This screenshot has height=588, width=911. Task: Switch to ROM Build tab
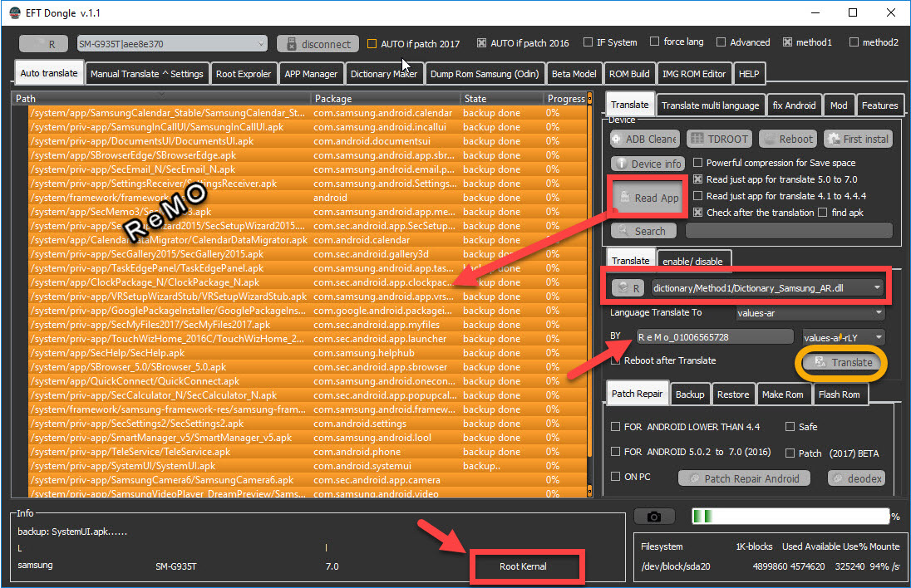[x=629, y=74]
